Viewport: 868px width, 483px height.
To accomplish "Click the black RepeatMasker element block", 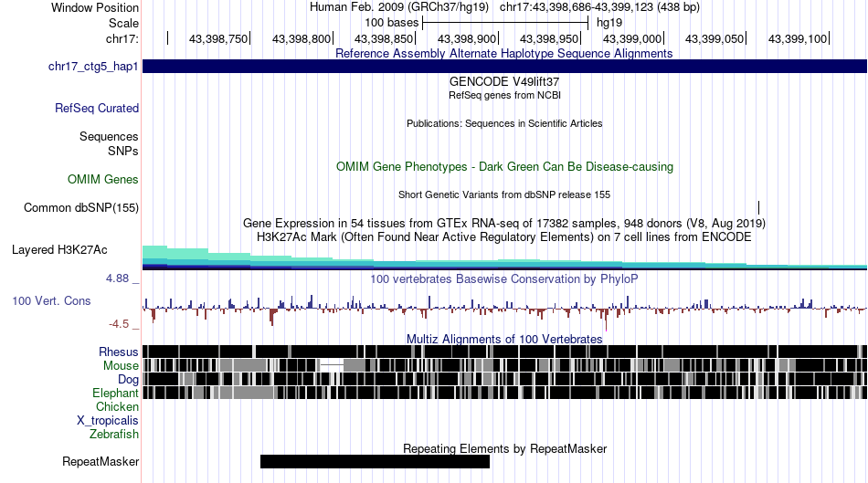I will tap(375, 461).
